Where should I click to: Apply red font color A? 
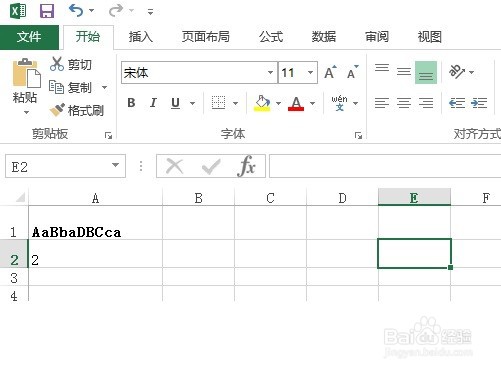[296, 103]
